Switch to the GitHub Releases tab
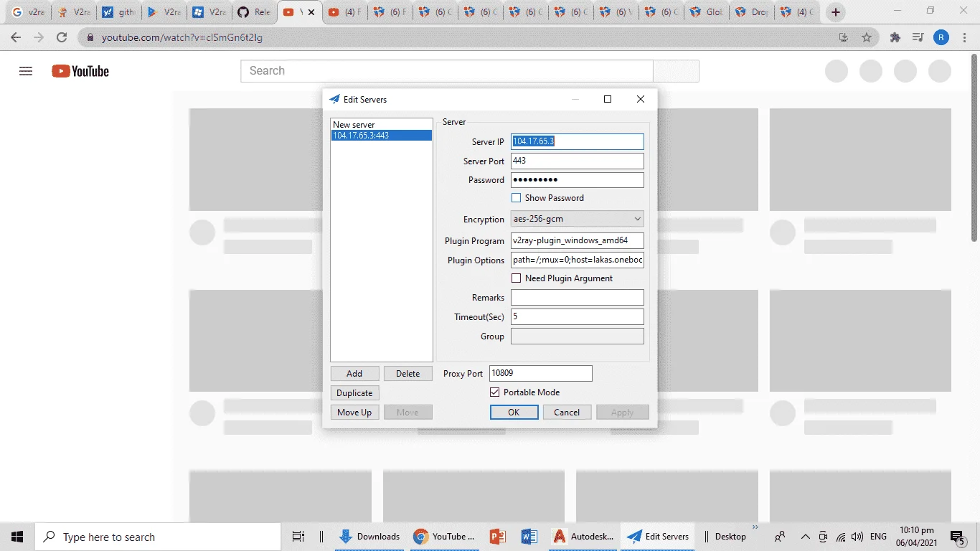 [255, 12]
